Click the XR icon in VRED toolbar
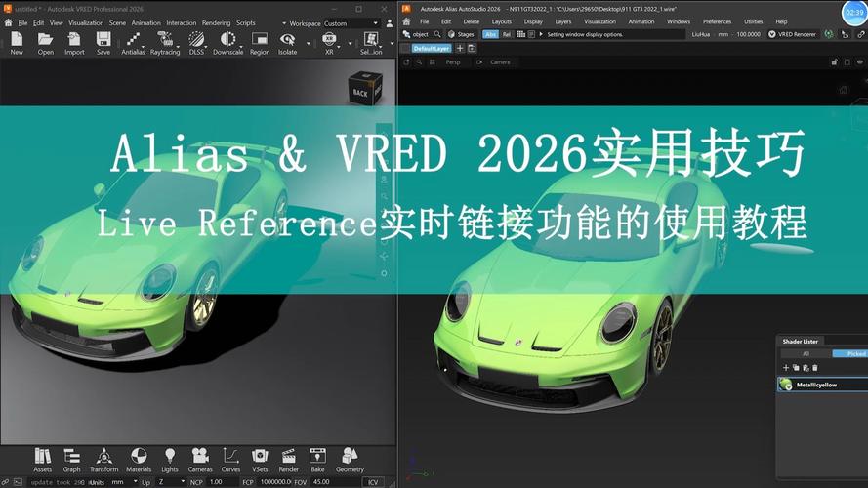Screen dimensions: 868x488 point(329,43)
